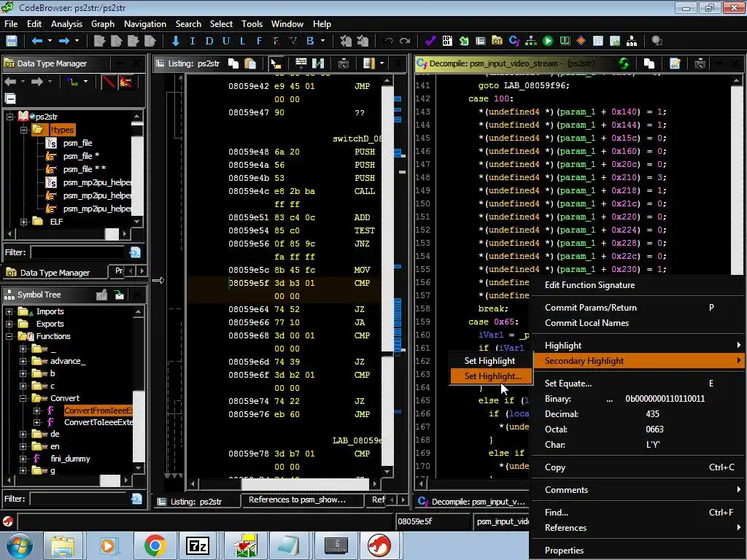Open the back-navigation history dropdown arrow

pyautogui.click(x=50, y=41)
